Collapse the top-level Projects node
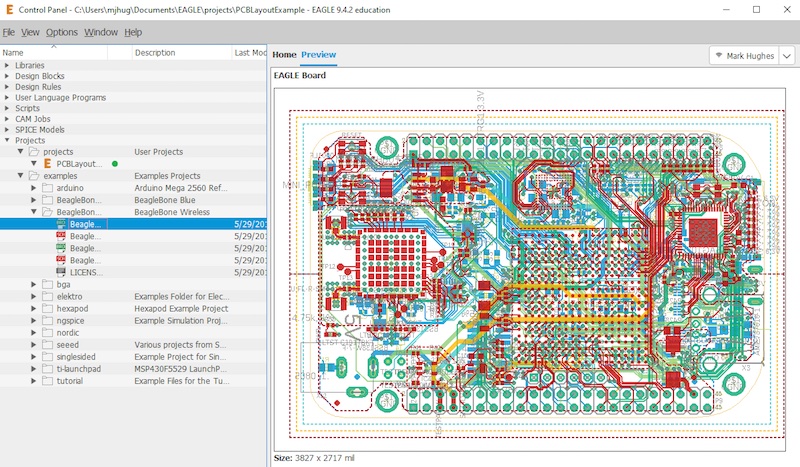Viewport: 800px width, 467px height. 7,140
